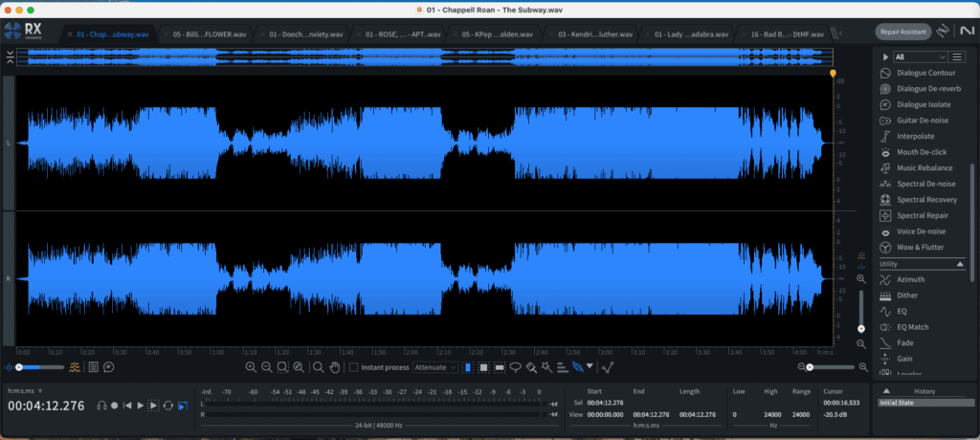This screenshot has height=440, width=980.
Task: Show more file tabs chevron
Action: coord(840,33)
